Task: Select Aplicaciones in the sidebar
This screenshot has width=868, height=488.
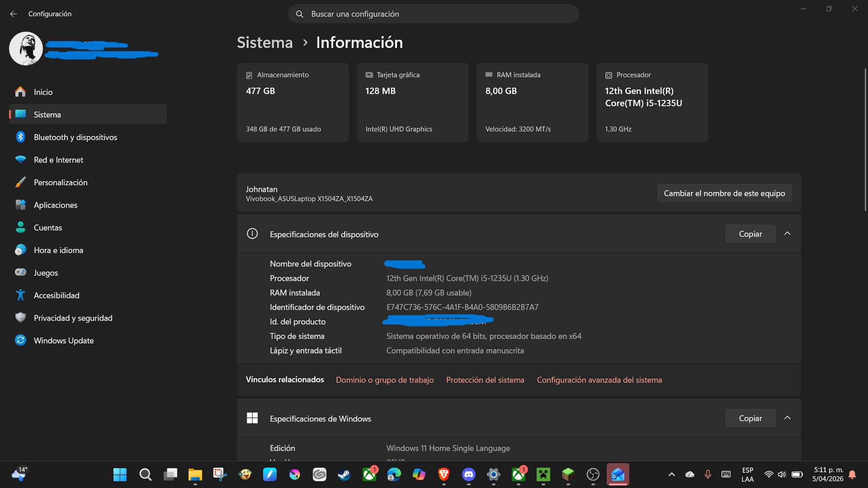Action: coord(55,205)
